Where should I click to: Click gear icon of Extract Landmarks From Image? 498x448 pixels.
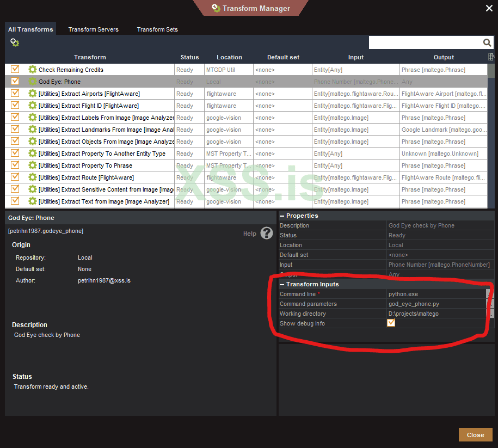33,130
